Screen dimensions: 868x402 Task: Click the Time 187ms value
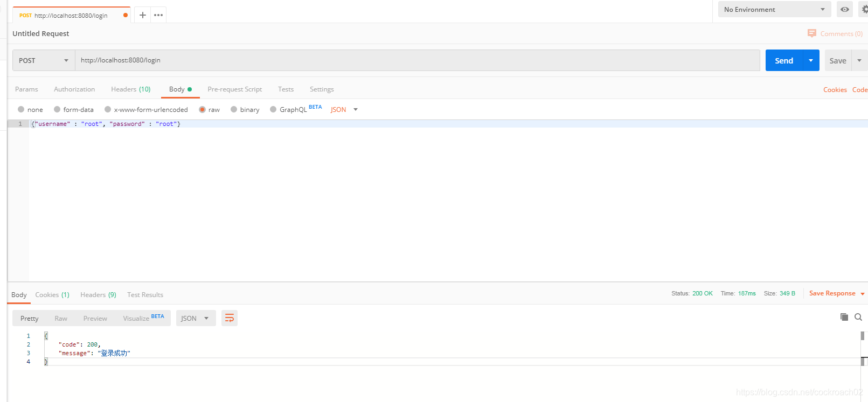pyautogui.click(x=747, y=293)
